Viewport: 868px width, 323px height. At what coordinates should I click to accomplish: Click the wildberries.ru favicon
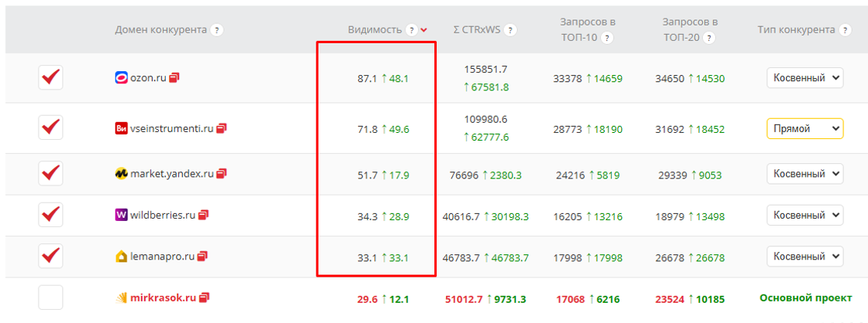(x=121, y=214)
